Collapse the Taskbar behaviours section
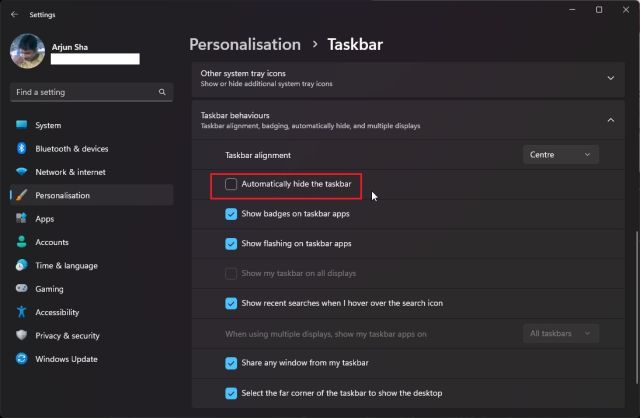Screen dimensions: 640x418 [610, 120]
